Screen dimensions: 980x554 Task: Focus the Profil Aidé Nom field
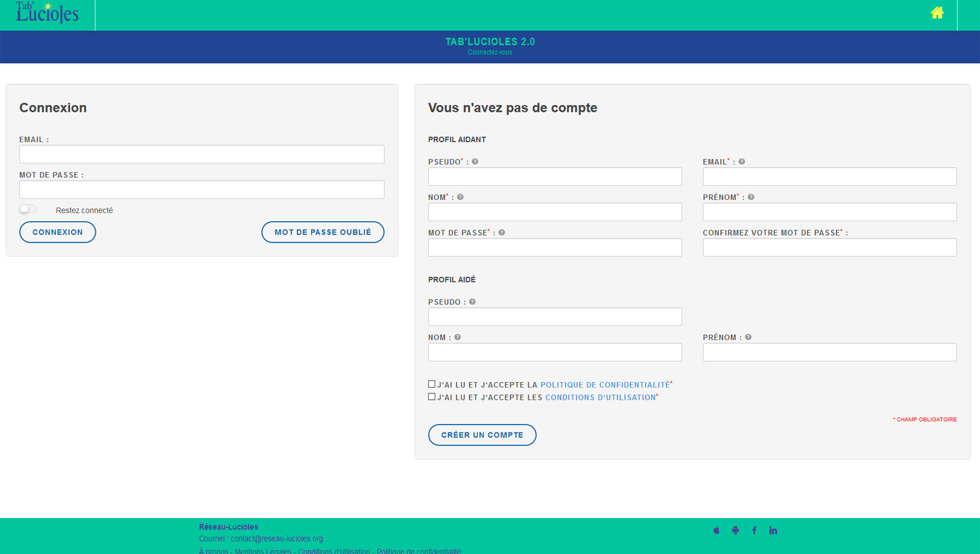point(555,352)
